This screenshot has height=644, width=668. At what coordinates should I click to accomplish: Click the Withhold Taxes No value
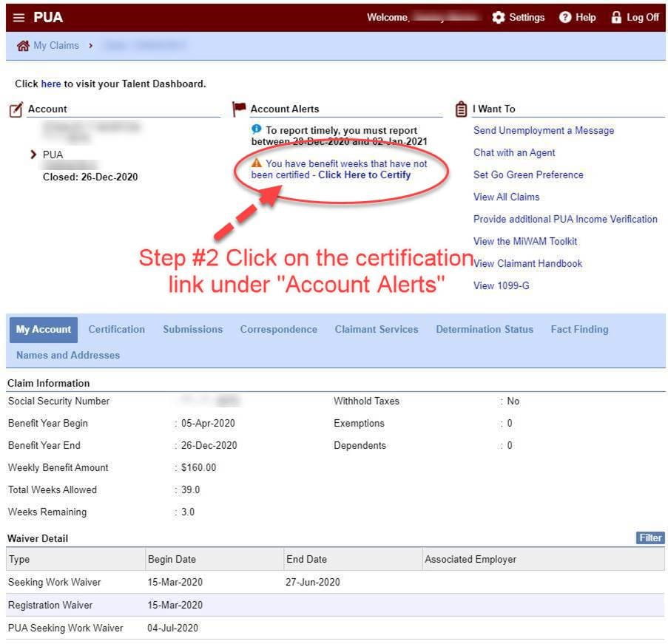point(513,401)
